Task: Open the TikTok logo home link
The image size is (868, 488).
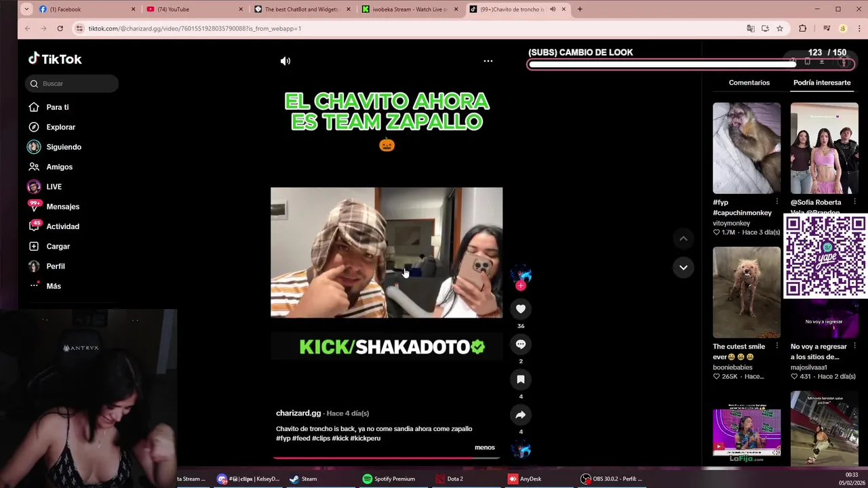Action: click(x=55, y=59)
